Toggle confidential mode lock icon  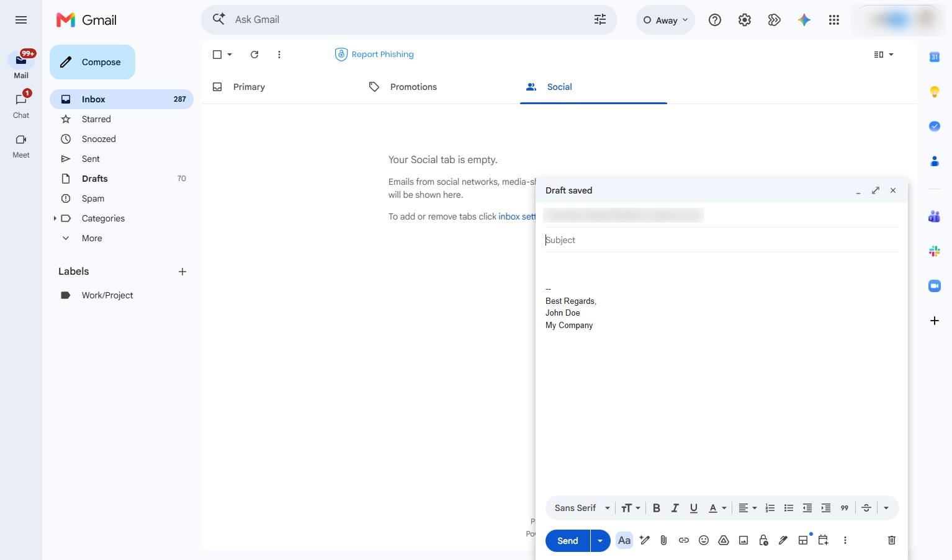click(763, 540)
